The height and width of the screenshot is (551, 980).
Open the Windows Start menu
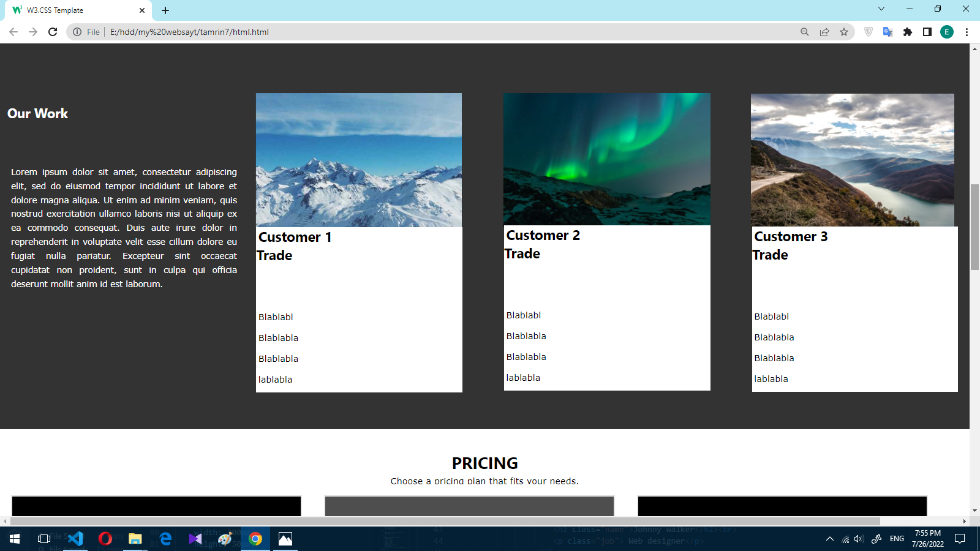coord(15,539)
